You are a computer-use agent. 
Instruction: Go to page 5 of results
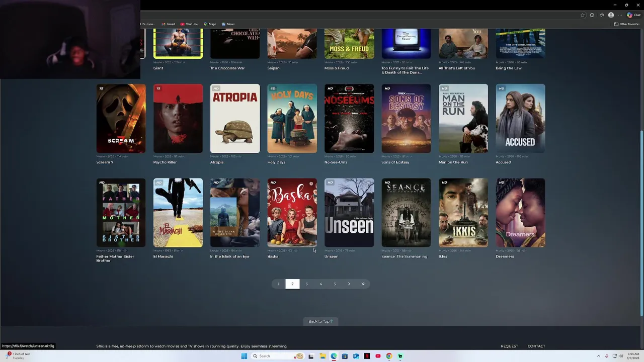click(335, 284)
